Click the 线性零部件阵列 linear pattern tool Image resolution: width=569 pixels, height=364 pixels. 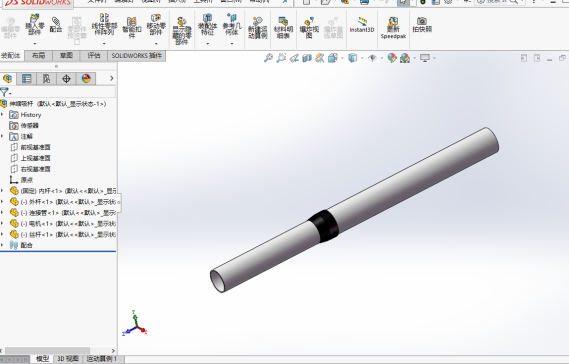point(104,25)
